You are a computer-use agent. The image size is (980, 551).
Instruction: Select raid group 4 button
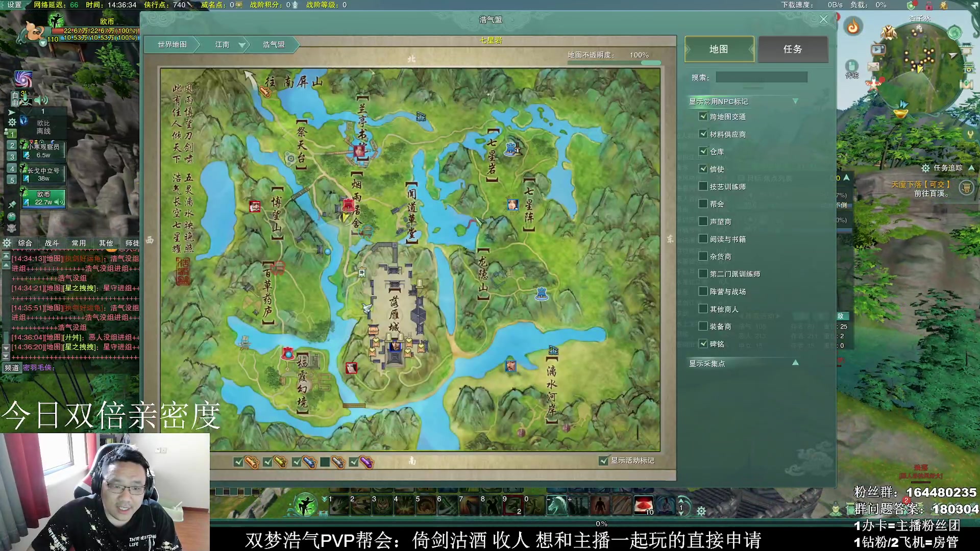pos(12,168)
